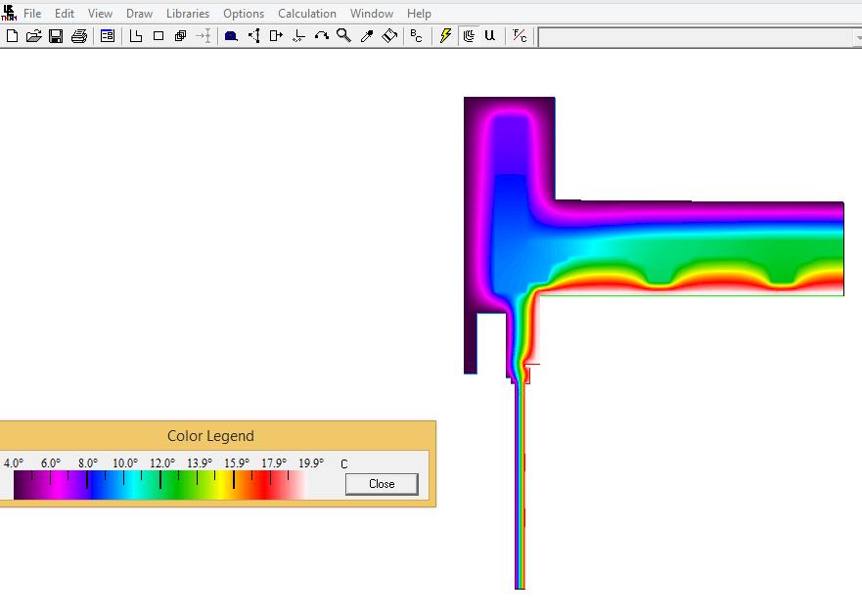The width and height of the screenshot is (862, 616).
Task: Select the magnifying glass zoom tool
Action: tap(344, 36)
